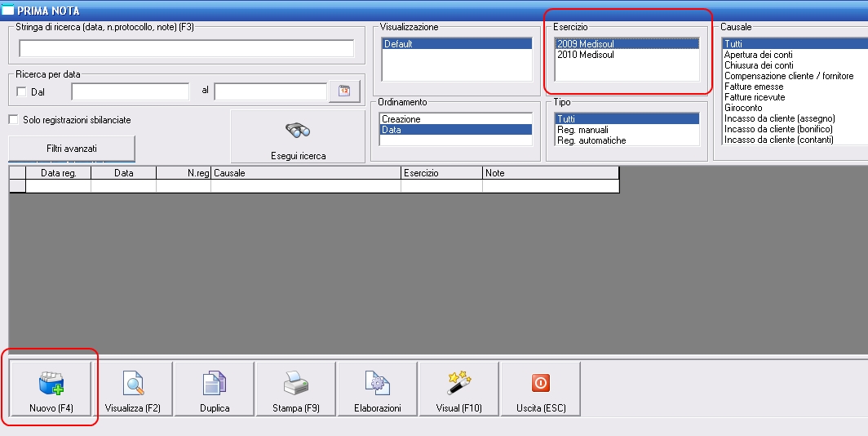Enable the Dal date checkbox
This screenshot has width=868, height=436.
point(21,92)
